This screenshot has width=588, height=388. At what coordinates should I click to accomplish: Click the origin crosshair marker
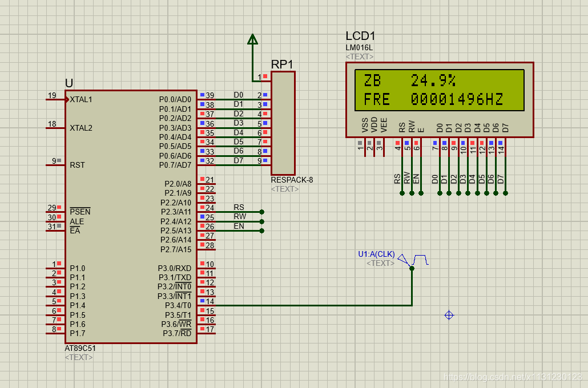[x=449, y=316]
